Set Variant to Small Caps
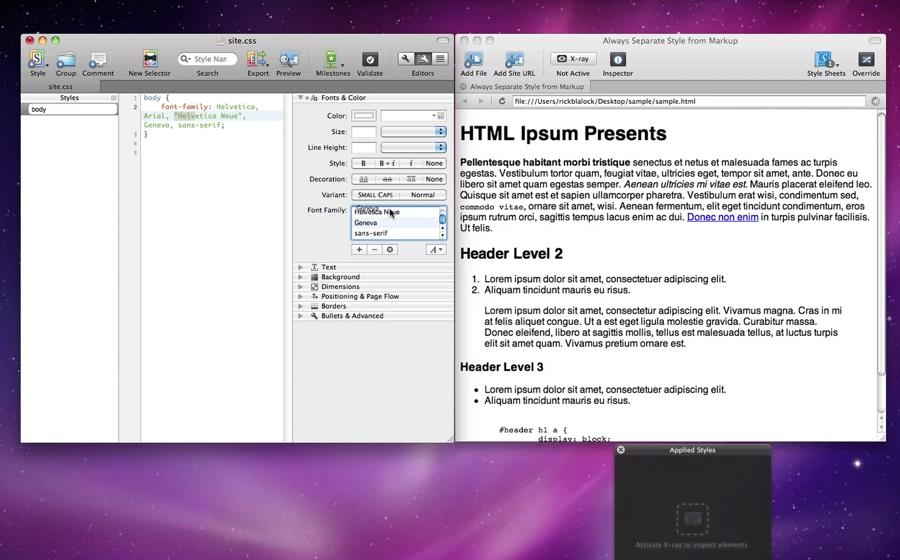The width and height of the screenshot is (900, 560). click(x=375, y=195)
